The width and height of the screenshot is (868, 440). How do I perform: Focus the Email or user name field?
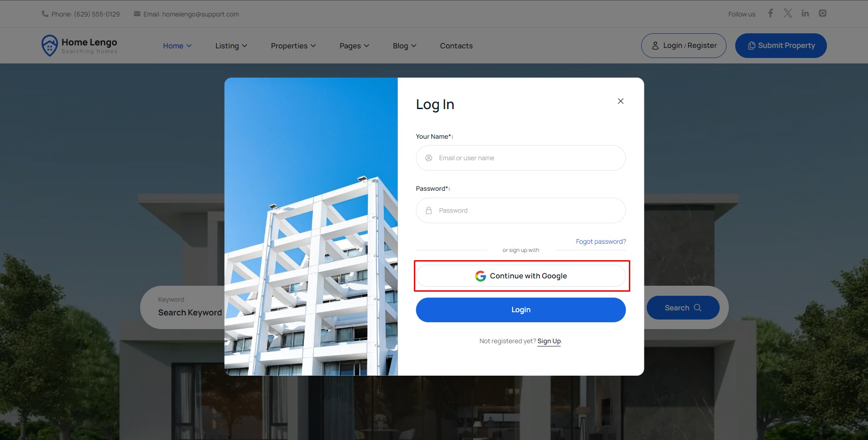pyautogui.click(x=521, y=158)
